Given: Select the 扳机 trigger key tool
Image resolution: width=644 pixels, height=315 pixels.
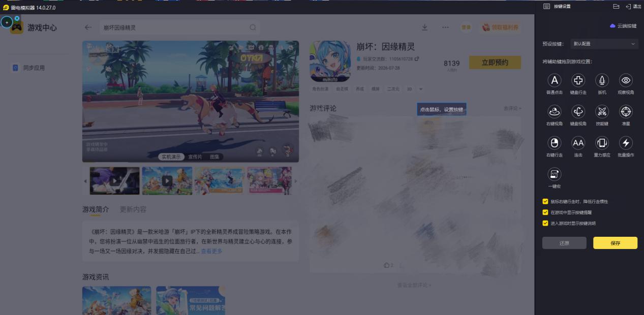Looking at the screenshot, I should [602, 80].
